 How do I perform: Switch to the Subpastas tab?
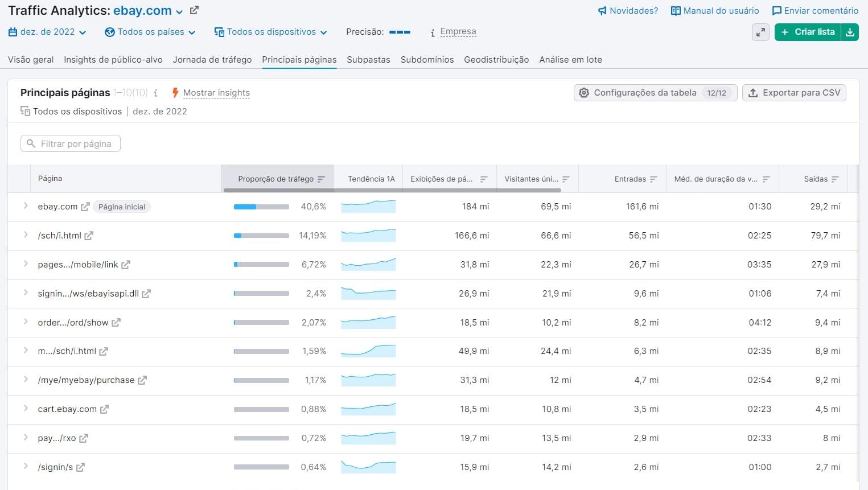(368, 59)
